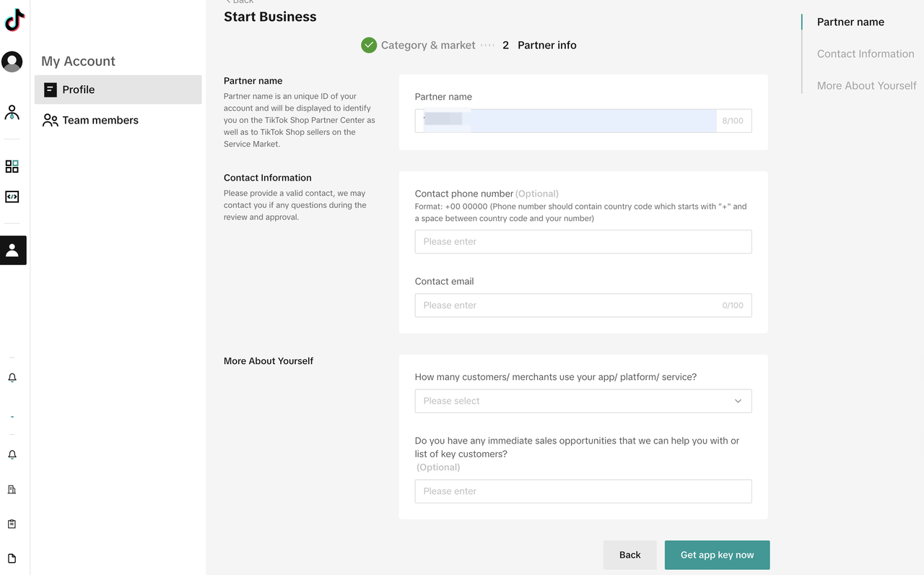Click the Start Business heading
Image resolution: width=924 pixels, height=575 pixels.
coord(270,17)
